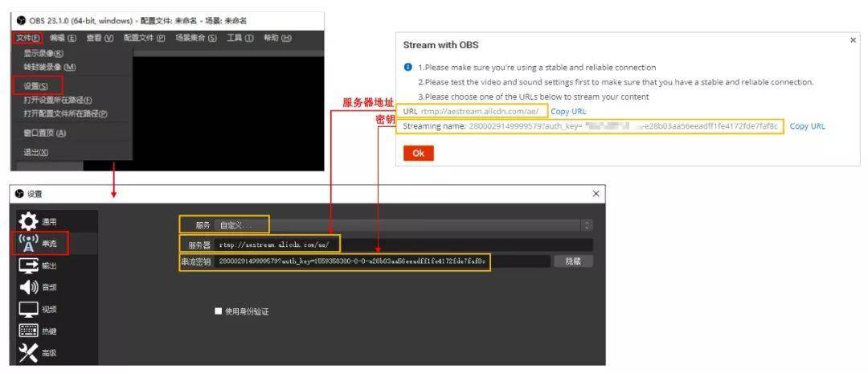The height and width of the screenshot is (374, 868).
Task: Open the 场景集合(S) menu
Action: pyautogui.click(x=197, y=38)
